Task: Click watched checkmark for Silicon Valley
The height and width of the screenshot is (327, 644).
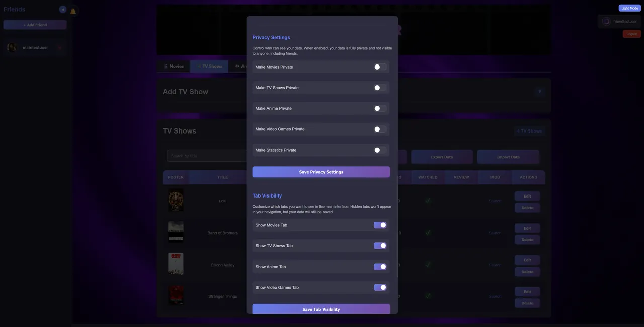Action: [428, 265]
